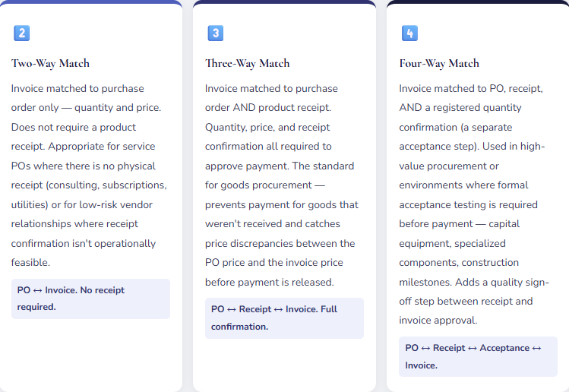569x392 pixels.
Task: Click the dark accent bar atop Four-Way card
Action: pyautogui.click(x=478, y=2)
